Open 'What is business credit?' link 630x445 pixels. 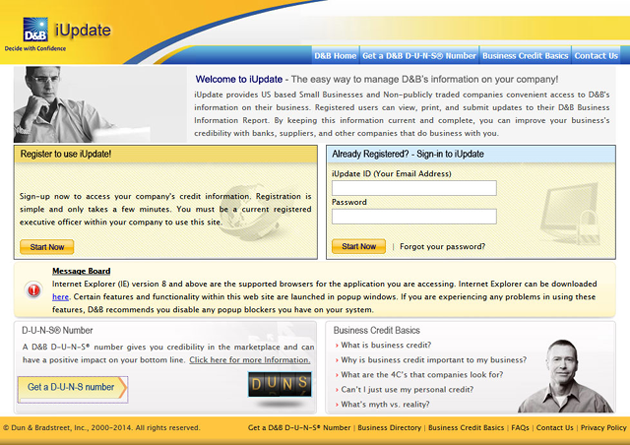[386, 345]
